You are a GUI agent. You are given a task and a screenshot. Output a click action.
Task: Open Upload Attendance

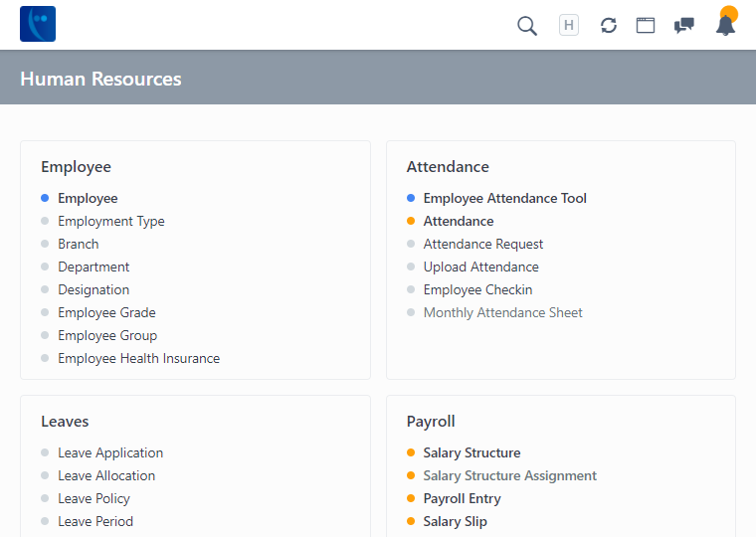click(480, 268)
